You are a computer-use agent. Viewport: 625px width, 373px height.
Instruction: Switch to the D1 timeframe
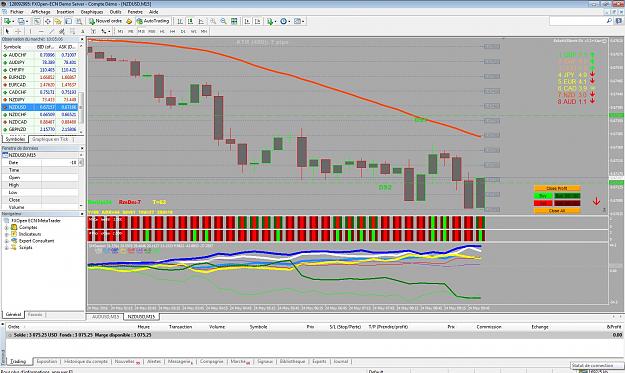point(183,31)
